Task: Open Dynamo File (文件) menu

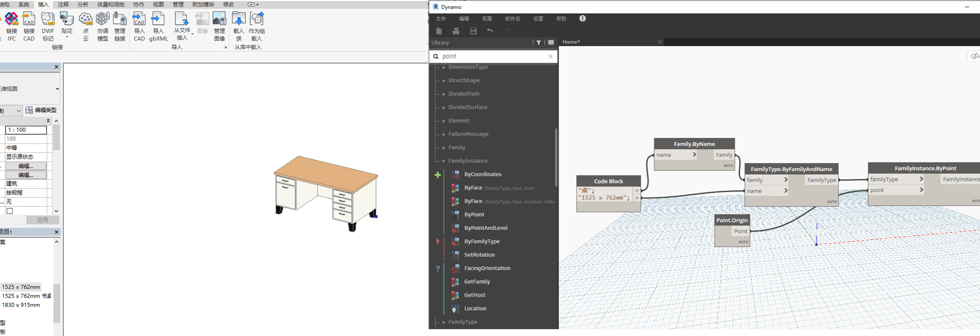Action: coord(441,18)
